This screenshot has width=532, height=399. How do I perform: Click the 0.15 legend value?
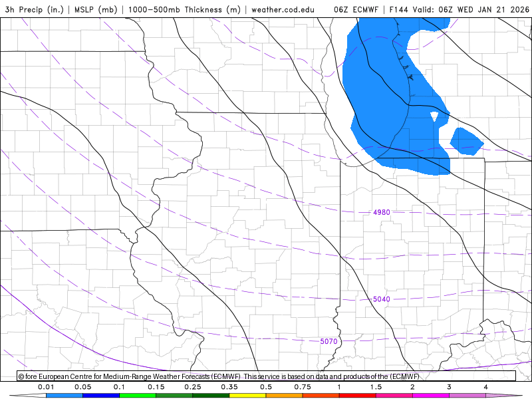(156, 387)
